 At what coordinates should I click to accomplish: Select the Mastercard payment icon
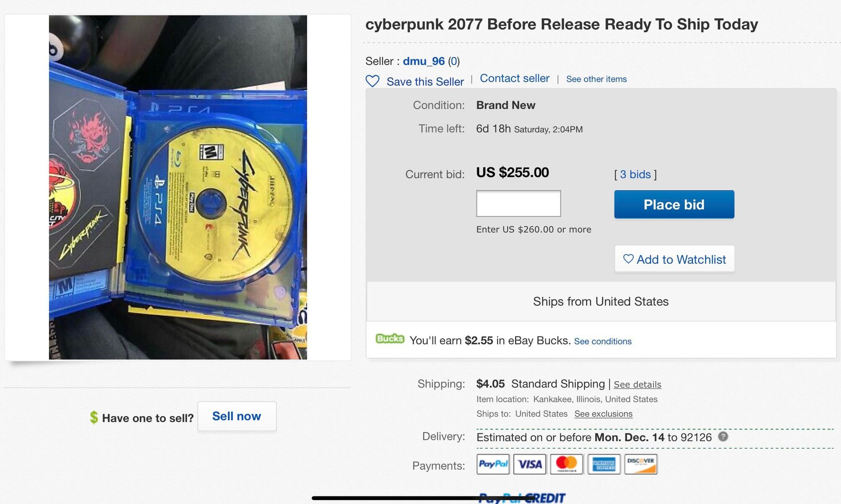click(x=567, y=464)
